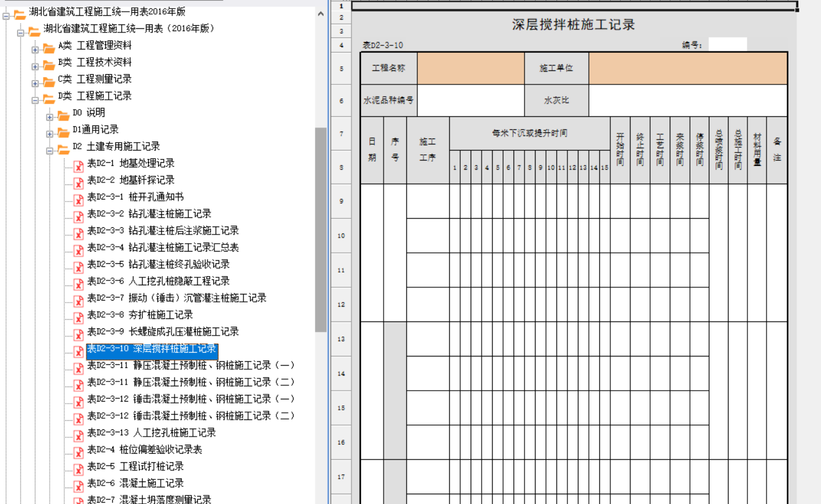Click the 深层搅拌桩施工记录 form title
The height and width of the screenshot is (504, 821).
pos(573,24)
